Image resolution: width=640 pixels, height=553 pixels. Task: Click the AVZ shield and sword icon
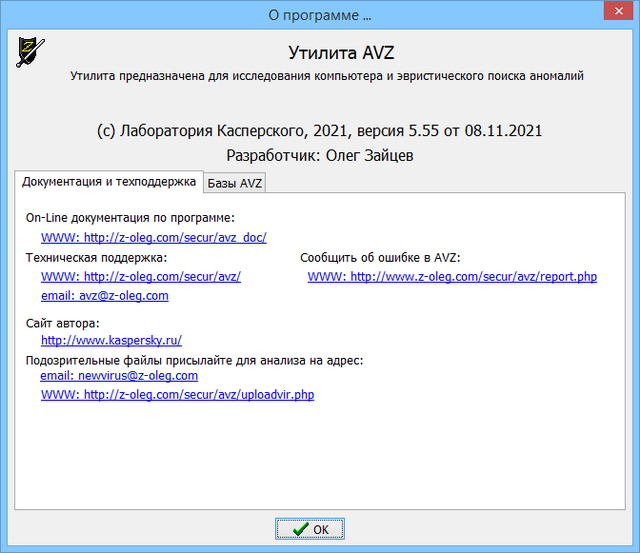tap(30, 52)
